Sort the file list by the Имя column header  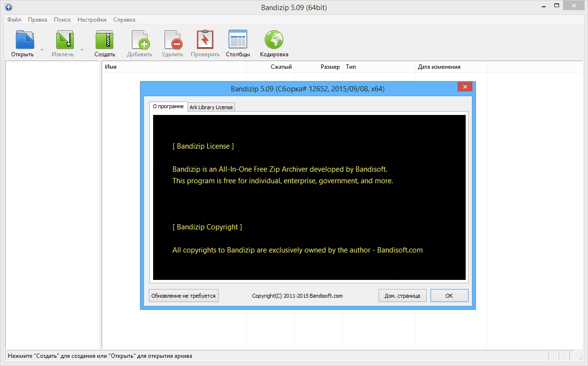coord(174,67)
